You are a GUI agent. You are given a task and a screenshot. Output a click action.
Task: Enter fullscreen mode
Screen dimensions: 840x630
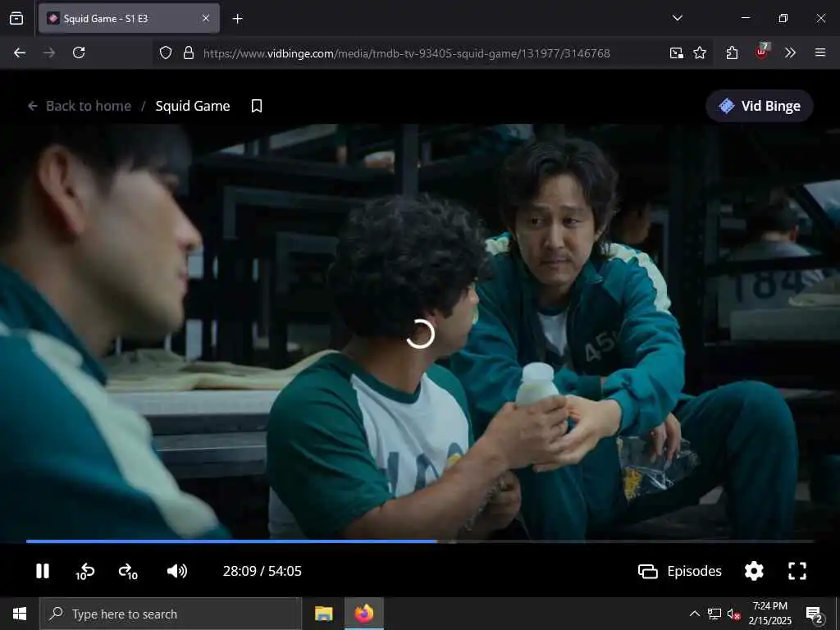click(797, 571)
